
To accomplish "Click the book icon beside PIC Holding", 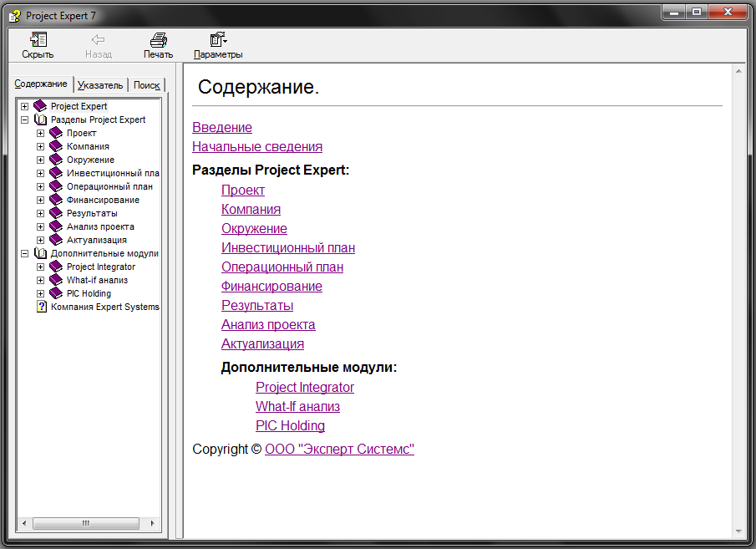I will tap(57, 293).
